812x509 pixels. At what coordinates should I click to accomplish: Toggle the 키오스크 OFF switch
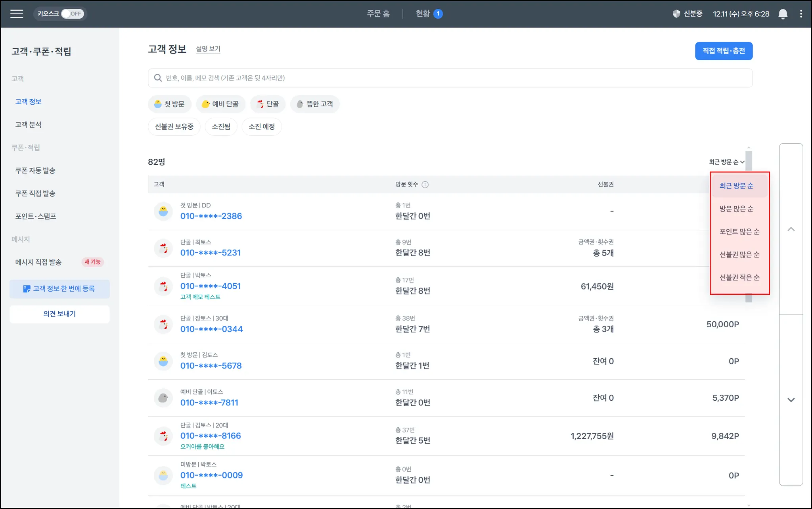tap(72, 14)
